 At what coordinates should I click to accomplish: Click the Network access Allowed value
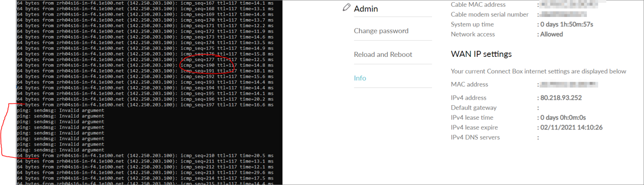point(551,34)
